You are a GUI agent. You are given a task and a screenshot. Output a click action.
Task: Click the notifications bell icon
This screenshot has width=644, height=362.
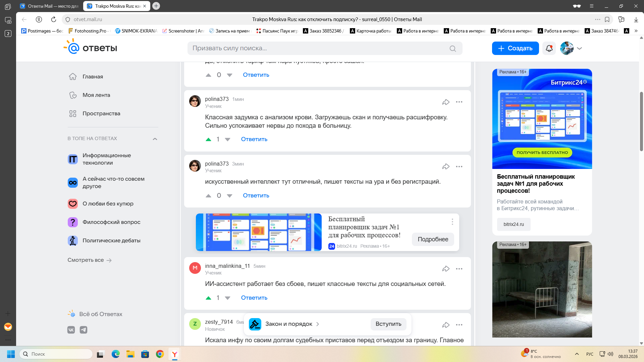point(549,48)
